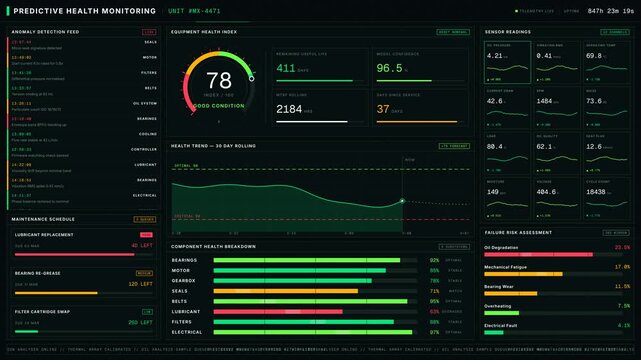Open the sensor card reading 404.6

(x=557, y=198)
